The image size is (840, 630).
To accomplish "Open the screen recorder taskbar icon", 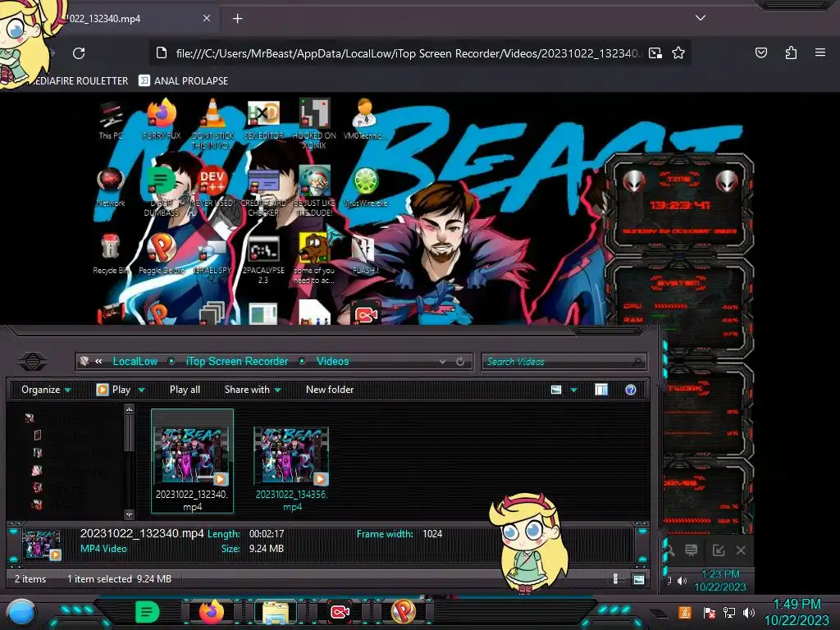I will (x=340, y=612).
